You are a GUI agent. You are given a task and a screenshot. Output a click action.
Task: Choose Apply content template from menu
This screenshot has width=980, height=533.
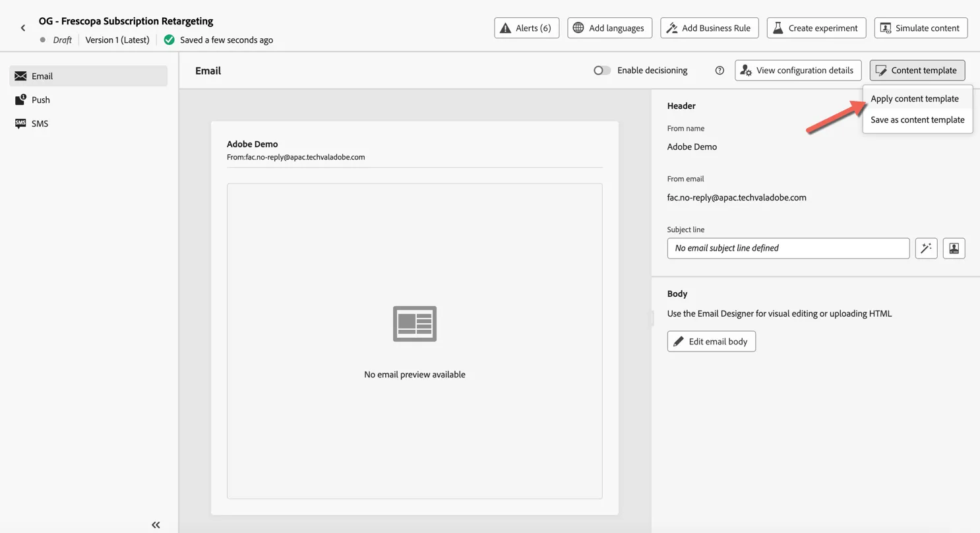pos(917,98)
